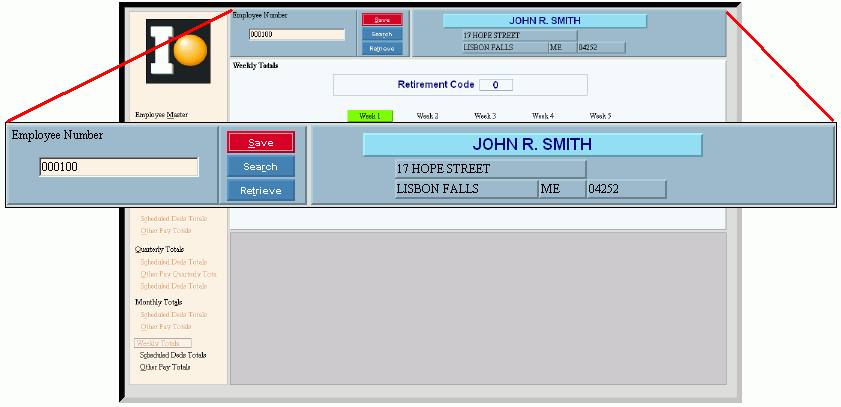This screenshot has height=407, width=841.
Task: Select Monthly Totals in the sidebar
Action: pyautogui.click(x=157, y=301)
